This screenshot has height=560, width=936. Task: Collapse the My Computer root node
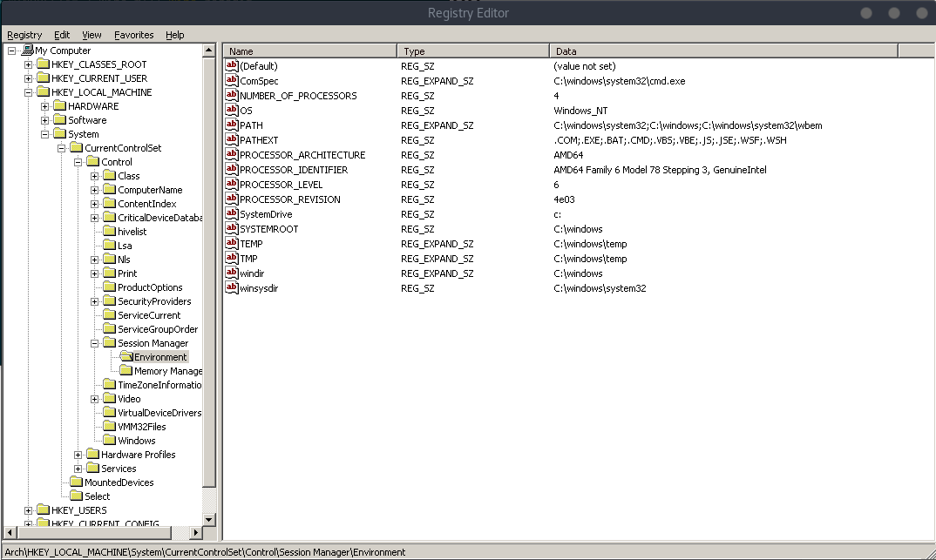[11, 51]
